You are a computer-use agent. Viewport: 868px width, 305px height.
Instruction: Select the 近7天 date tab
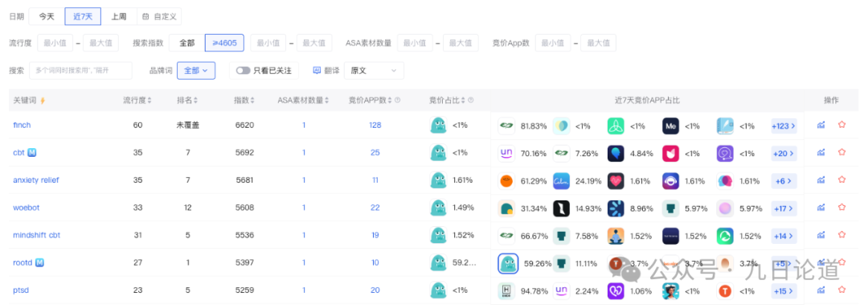click(x=83, y=17)
